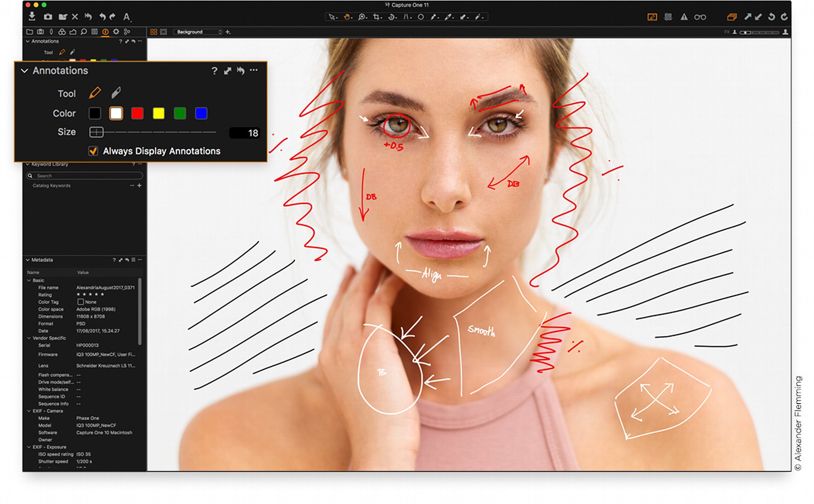Screen dimensions: 814x504
Task: Toggle the grid overlay icon
Action: [668, 17]
